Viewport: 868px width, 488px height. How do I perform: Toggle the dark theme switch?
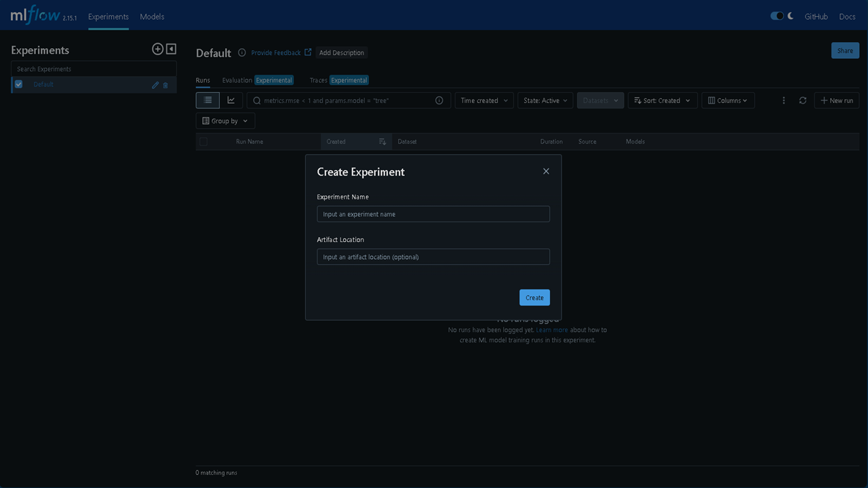(777, 16)
